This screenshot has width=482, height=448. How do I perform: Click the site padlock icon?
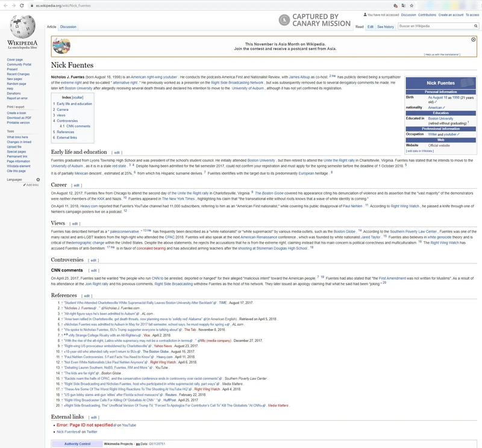pyautogui.click(x=32, y=5)
